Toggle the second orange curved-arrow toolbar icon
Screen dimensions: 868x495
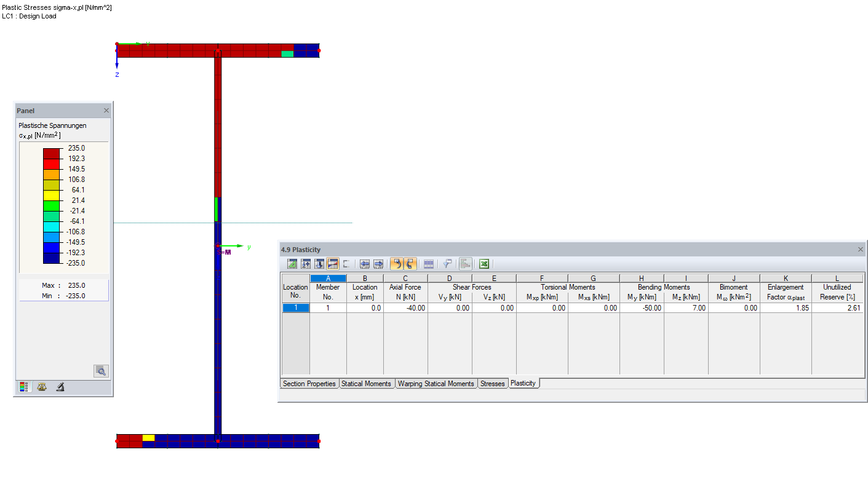[410, 264]
